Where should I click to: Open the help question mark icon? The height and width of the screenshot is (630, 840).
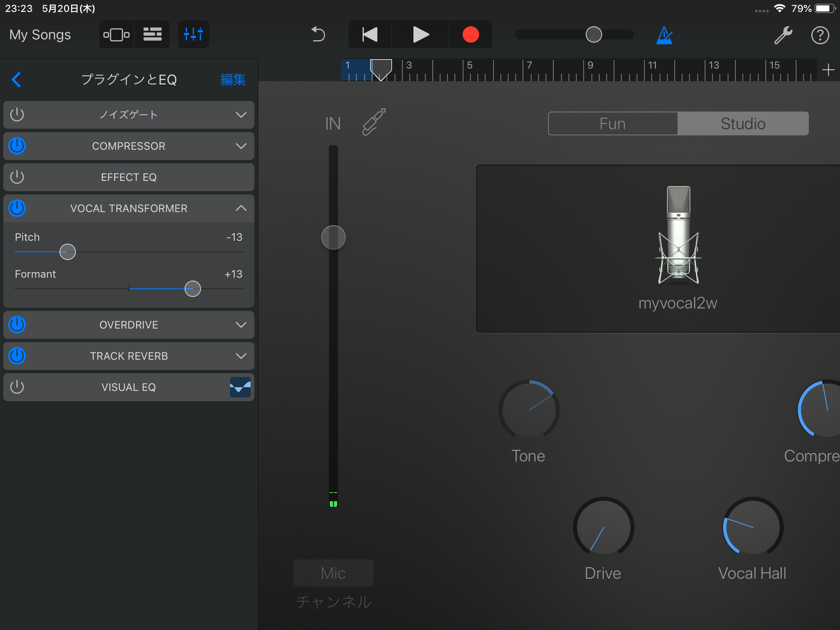click(820, 35)
